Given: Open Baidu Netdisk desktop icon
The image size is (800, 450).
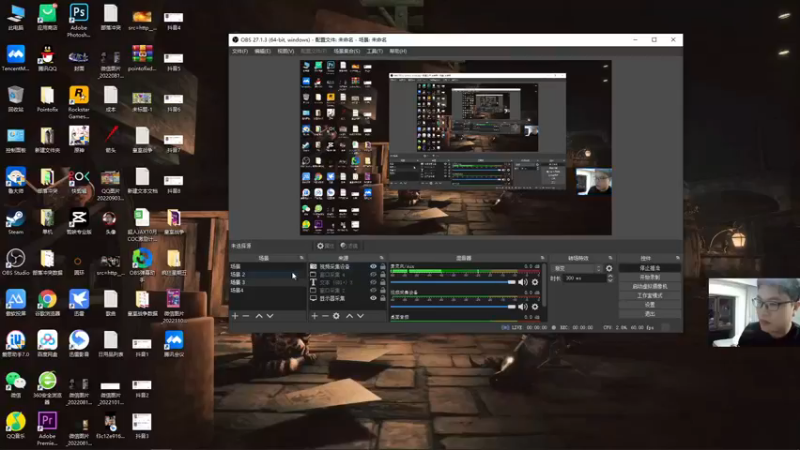Looking at the screenshot, I should point(47,344).
